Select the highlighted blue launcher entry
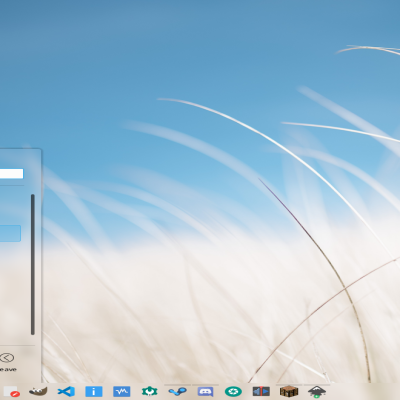400x400 pixels. point(10,233)
